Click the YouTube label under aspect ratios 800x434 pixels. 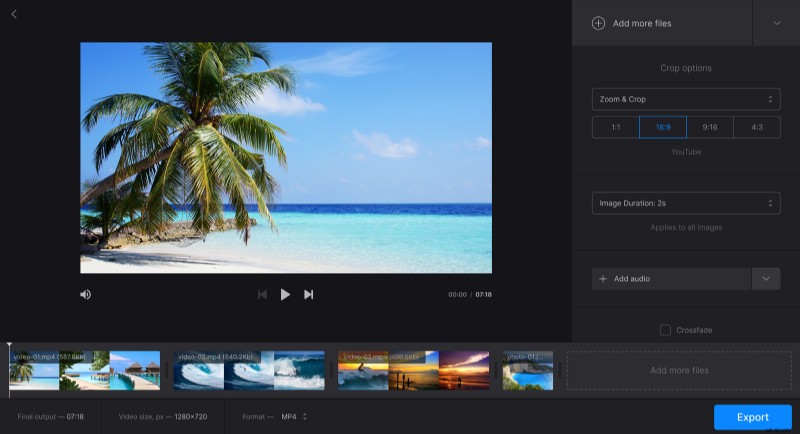click(x=686, y=151)
